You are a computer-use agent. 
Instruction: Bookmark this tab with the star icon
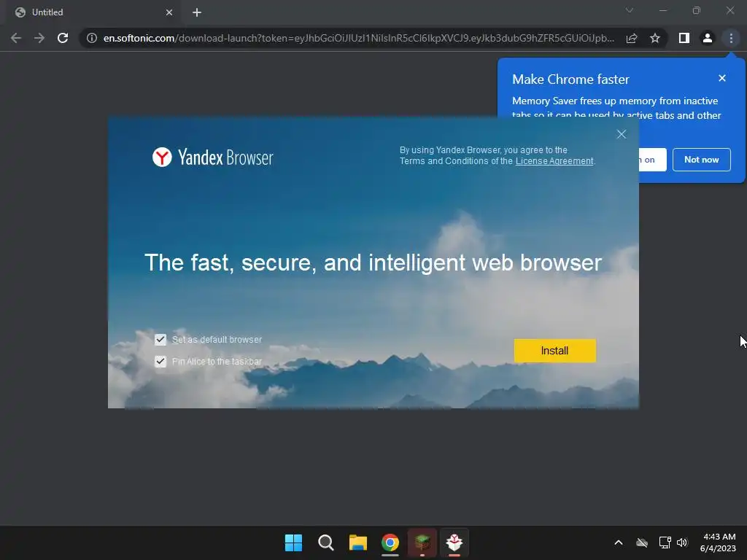[655, 38]
